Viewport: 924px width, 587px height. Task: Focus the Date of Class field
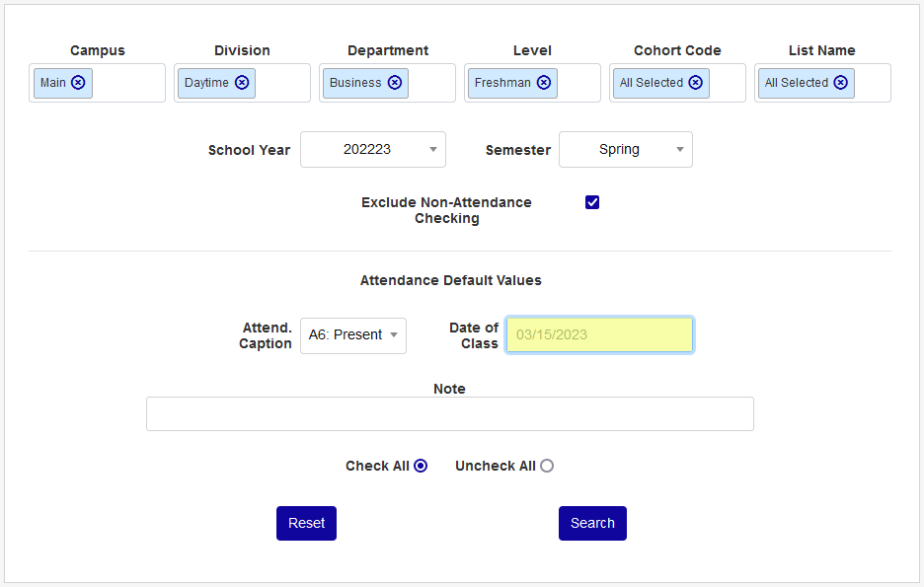tap(599, 335)
